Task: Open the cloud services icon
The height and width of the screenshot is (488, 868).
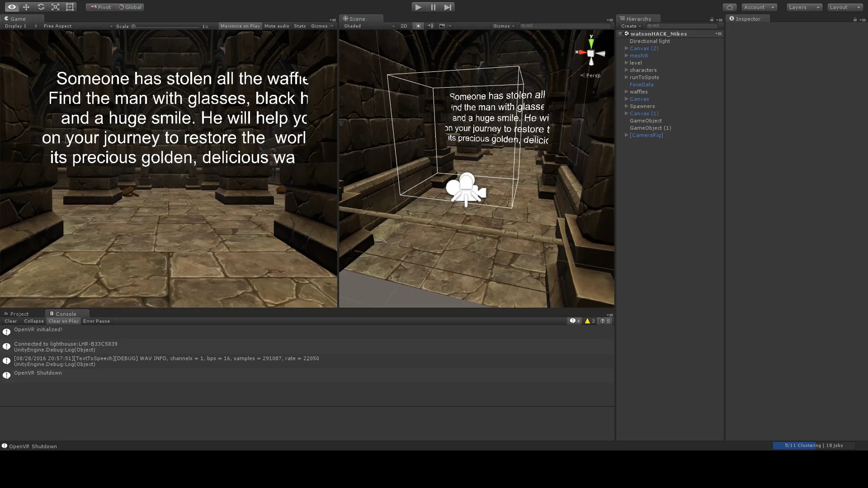Action: (729, 7)
